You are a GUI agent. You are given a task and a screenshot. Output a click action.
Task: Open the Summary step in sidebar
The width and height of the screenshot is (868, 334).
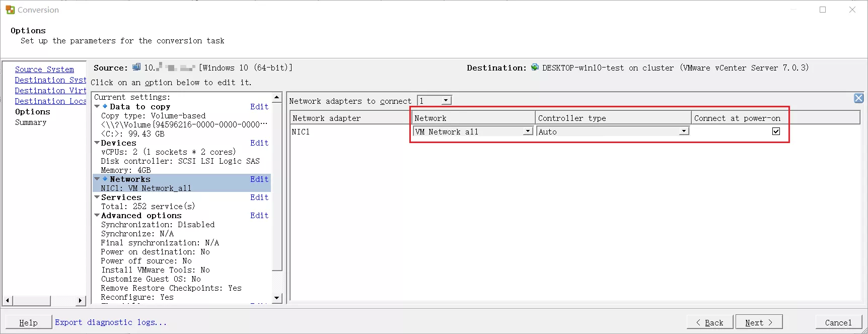click(31, 122)
